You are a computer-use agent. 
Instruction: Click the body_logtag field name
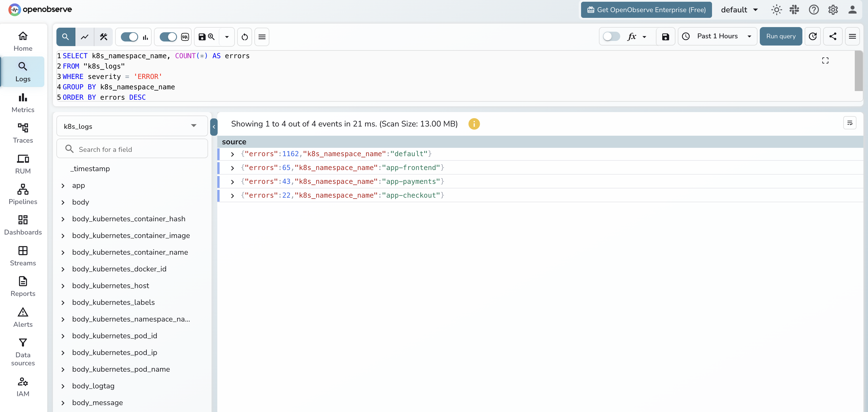tap(93, 386)
